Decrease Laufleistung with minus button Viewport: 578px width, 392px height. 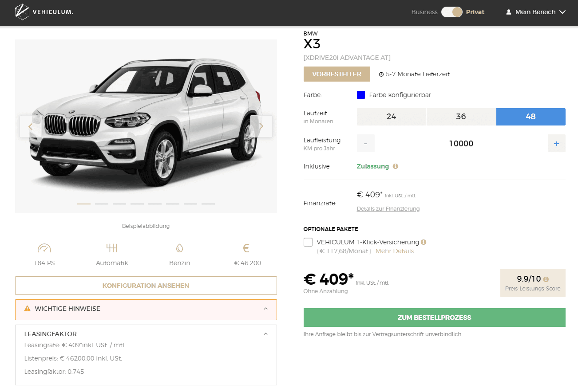click(366, 143)
